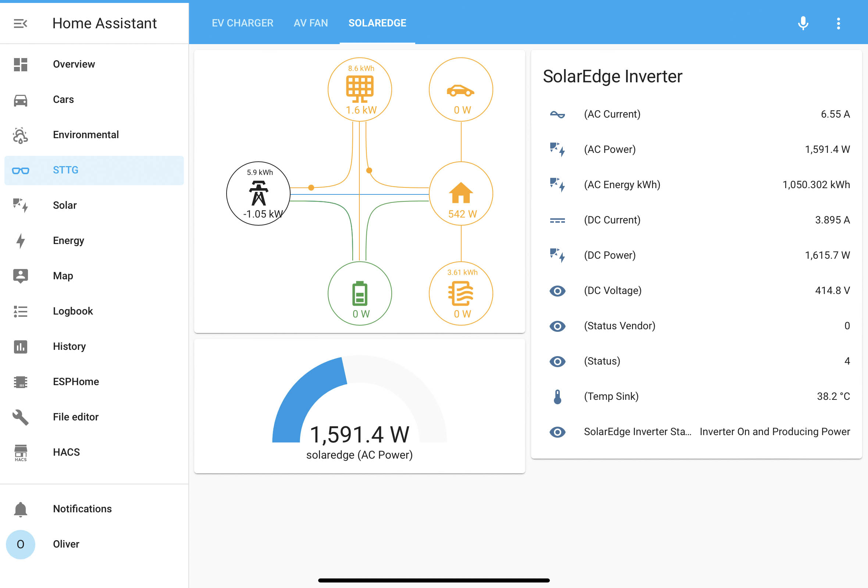Open Logbook from the sidebar
This screenshot has height=588, width=868.
pyautogui.click(x=94, y=312)
